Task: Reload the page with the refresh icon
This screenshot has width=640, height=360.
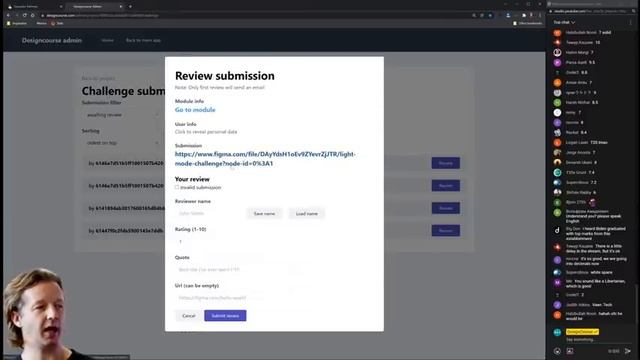Action: (24, 16)
